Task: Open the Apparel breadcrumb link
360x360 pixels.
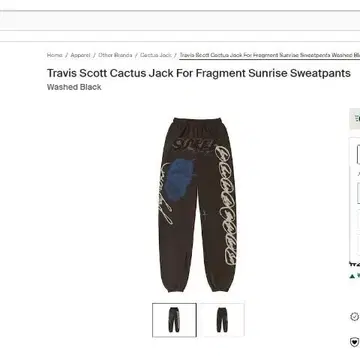Action: coord(80,55)
